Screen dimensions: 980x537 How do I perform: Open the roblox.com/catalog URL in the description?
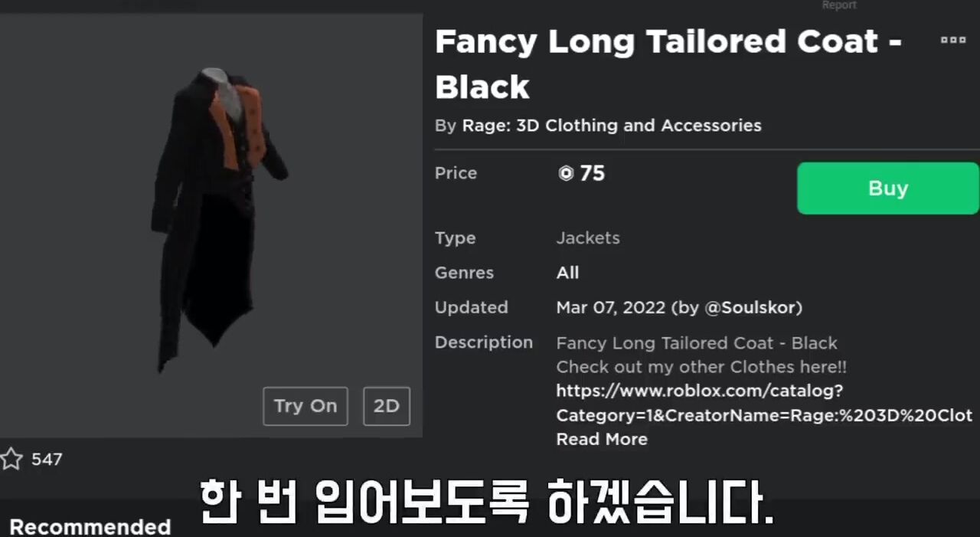coord(764,403)
